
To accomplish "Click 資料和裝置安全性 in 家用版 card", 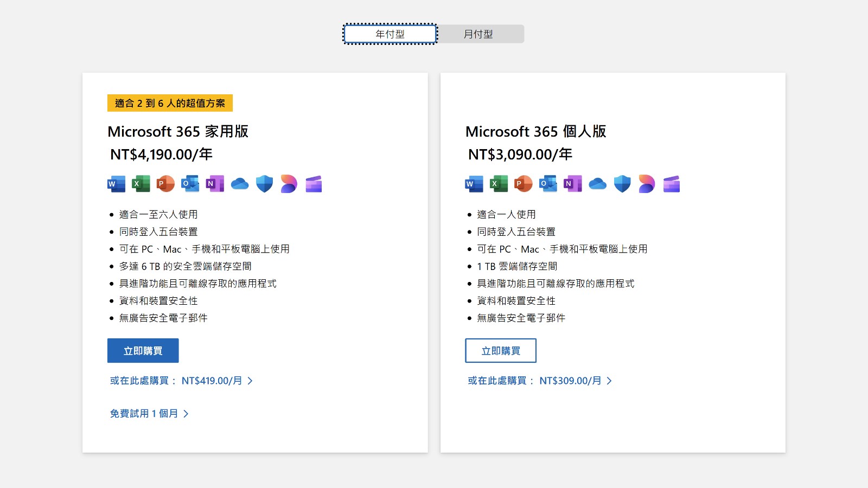I will pyautogui.click(x=158, y=301).
